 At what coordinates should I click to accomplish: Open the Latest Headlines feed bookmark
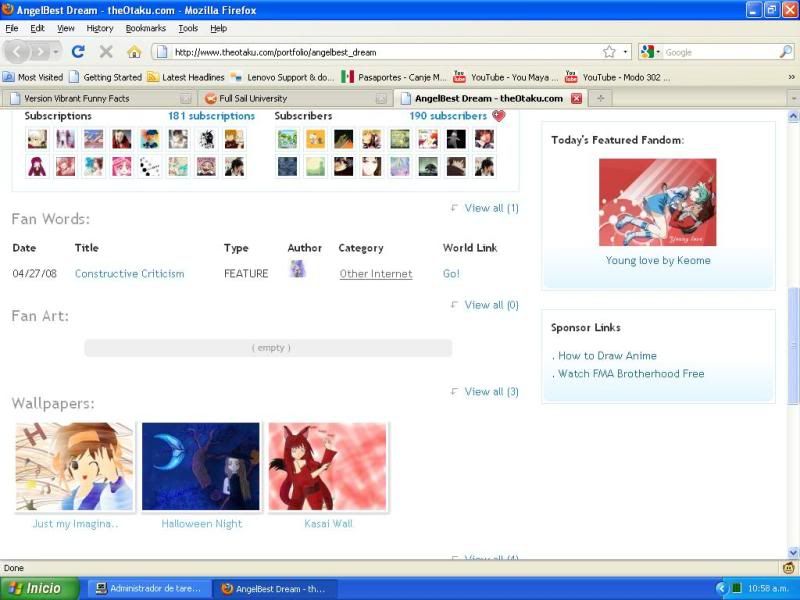tap(186, 77)
